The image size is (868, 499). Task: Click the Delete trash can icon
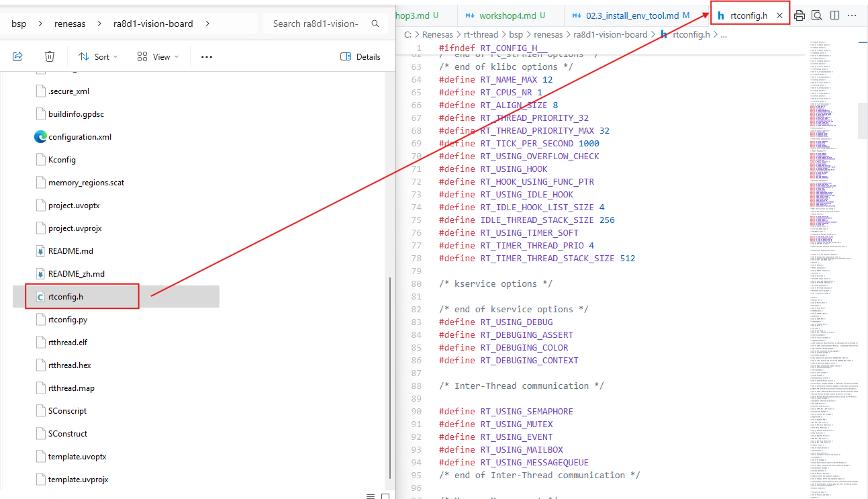coord(50,57)
